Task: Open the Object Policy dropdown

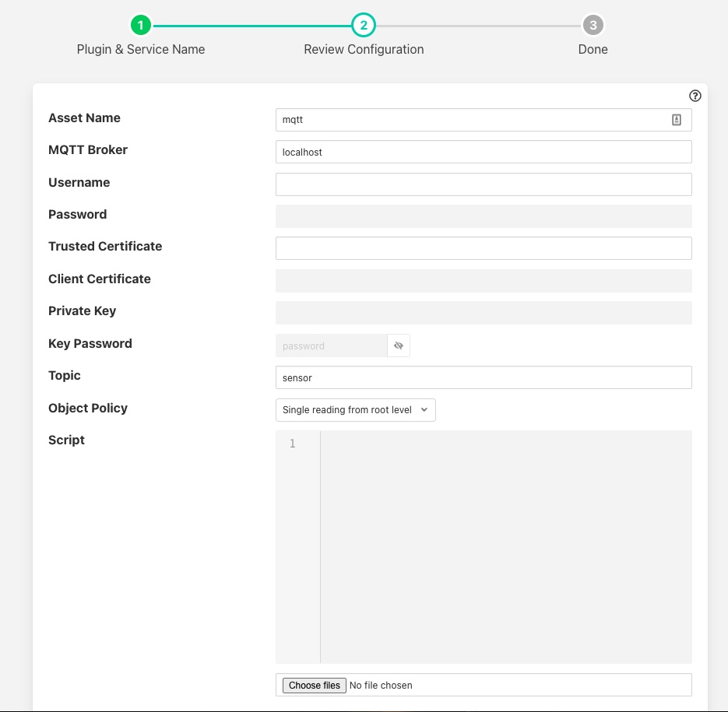Action: click(346, 409)
